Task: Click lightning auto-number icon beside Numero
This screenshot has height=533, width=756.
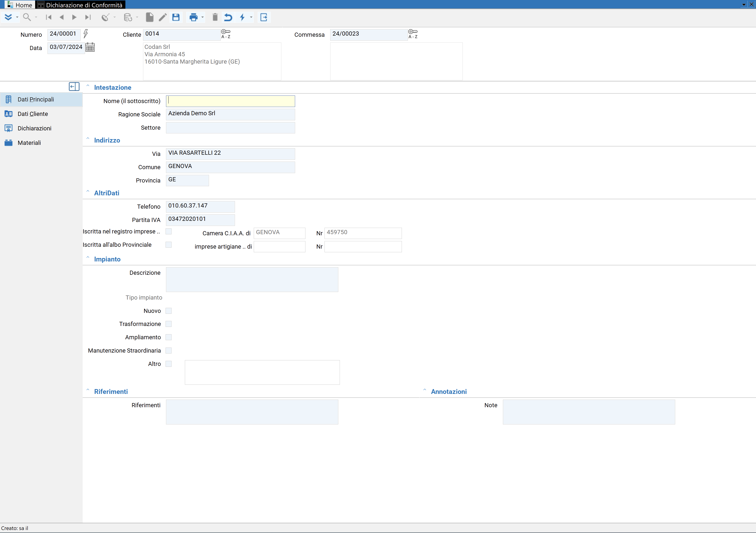Action: point(86,34)
